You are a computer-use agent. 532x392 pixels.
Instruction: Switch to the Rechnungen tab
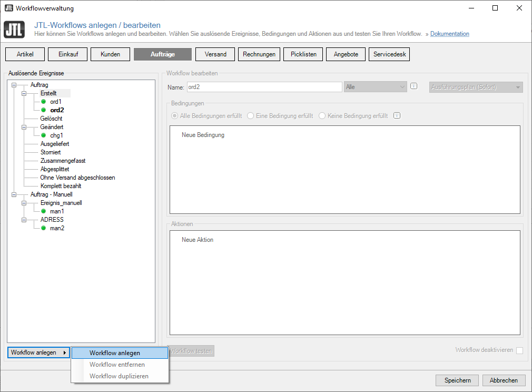(x=259, y=54)
